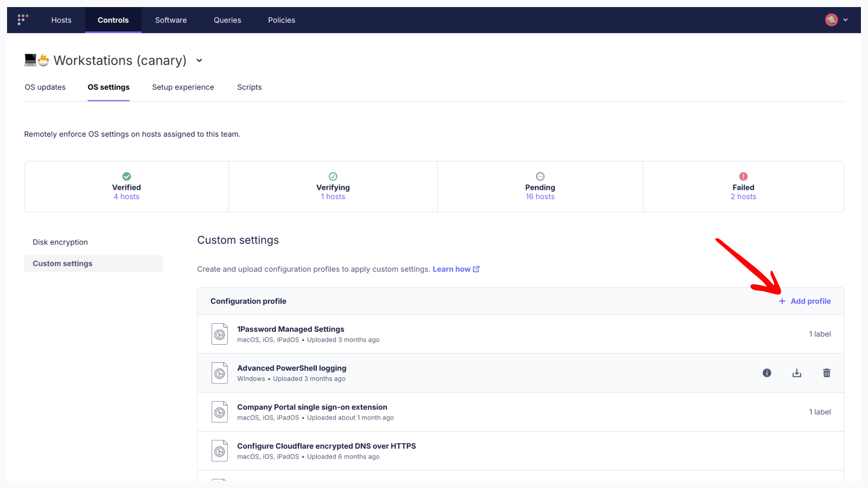Open the Workstations (canary) team dropdown
The image size is (868, 488).
point(199,61)
